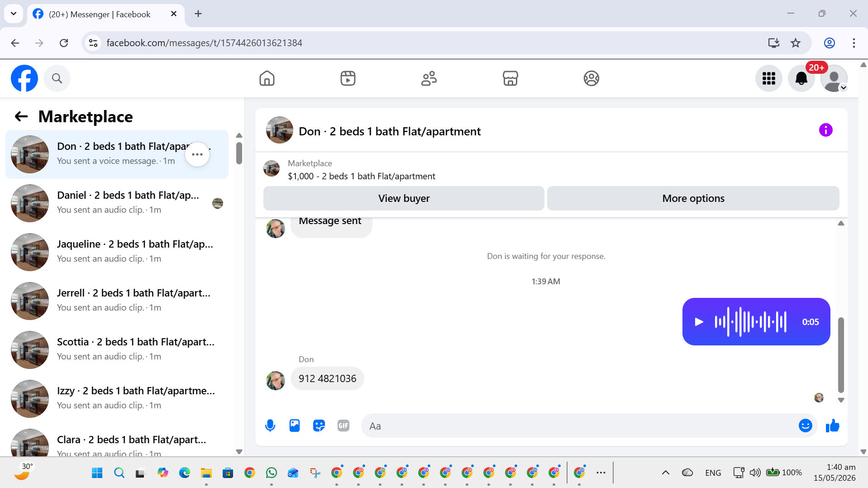The height and width of the screenshot is (488, 868).
Task: Open a new browser tab
Action: 198,14
